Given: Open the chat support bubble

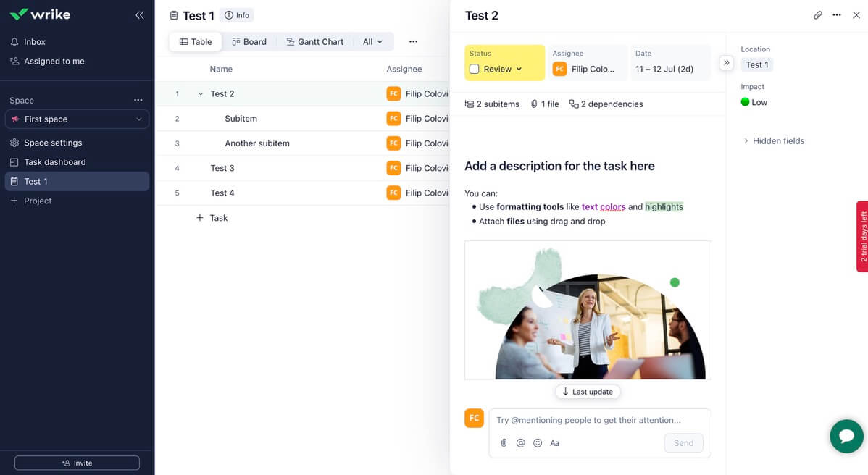Looking at the screenshot, I should pos(846,437).
